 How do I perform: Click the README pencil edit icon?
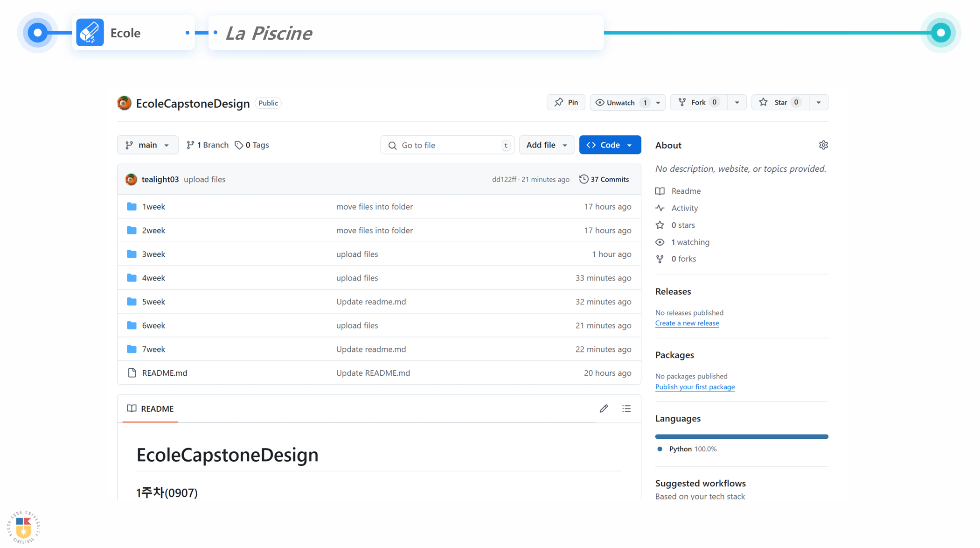tap(604, 408)
